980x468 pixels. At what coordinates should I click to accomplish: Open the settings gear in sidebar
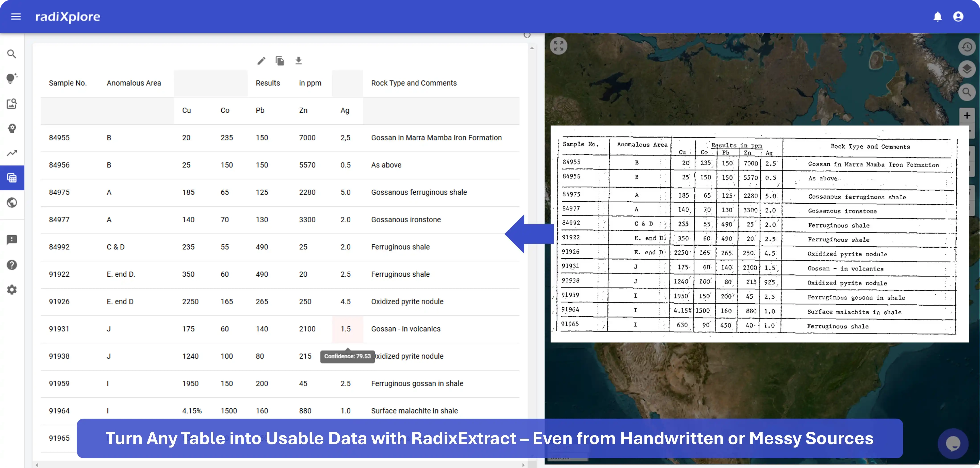tap(12, 290)
